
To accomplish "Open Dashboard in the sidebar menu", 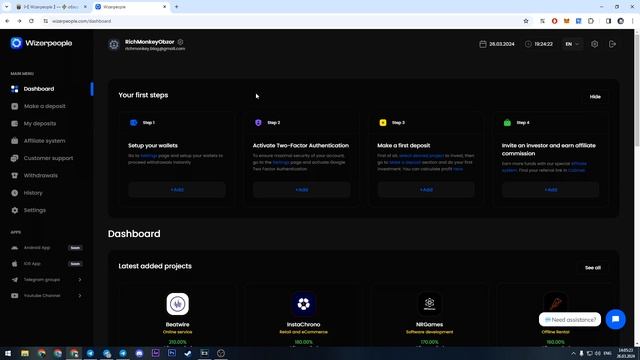I will (x=38, y=89).
